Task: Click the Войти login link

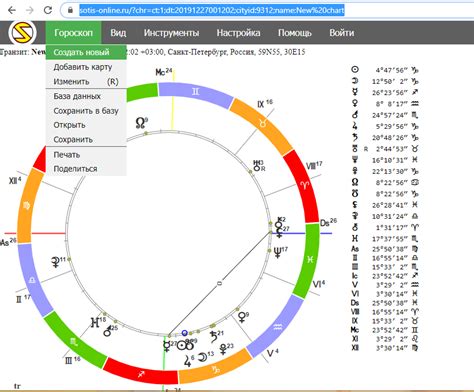Action: (x=342, y=33)
